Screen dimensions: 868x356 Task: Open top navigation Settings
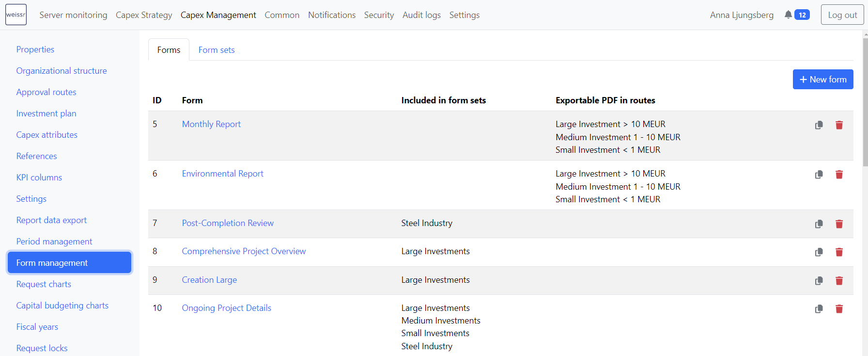(x=465, y=15)
